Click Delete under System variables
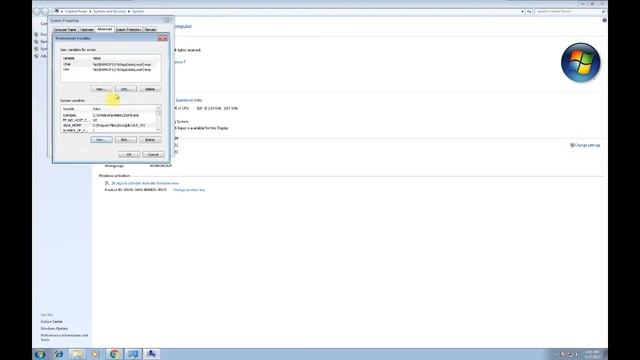 [150, 140]
